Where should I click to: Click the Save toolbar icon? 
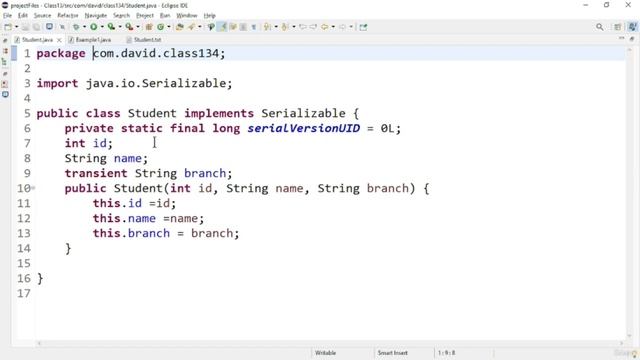pyautogui.click(x=25, y=27)
